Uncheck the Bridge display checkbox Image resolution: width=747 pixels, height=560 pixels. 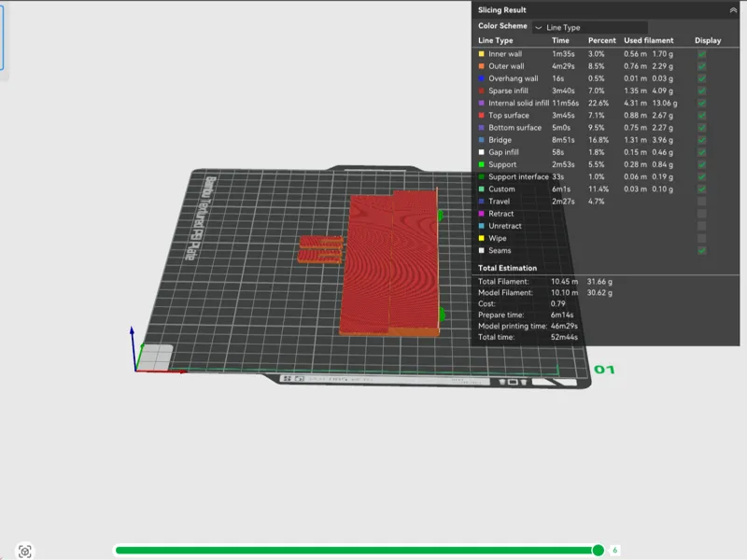[x=702, y=140]
